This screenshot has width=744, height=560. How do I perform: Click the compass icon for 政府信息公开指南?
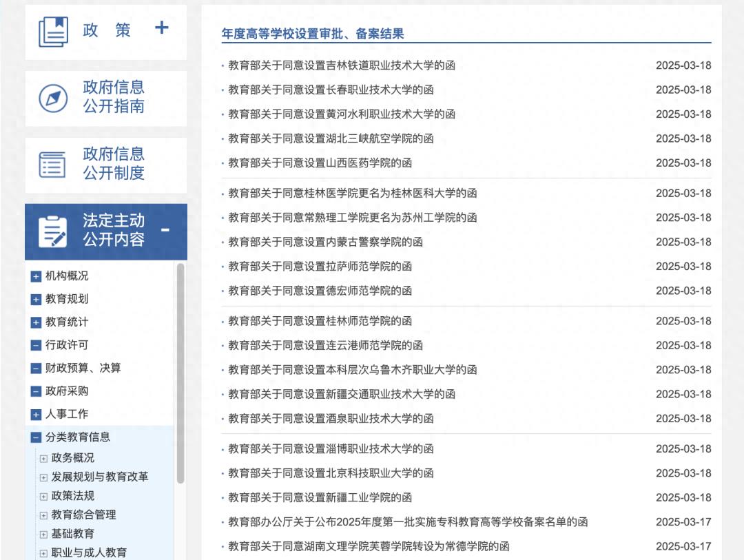point(53,98)
